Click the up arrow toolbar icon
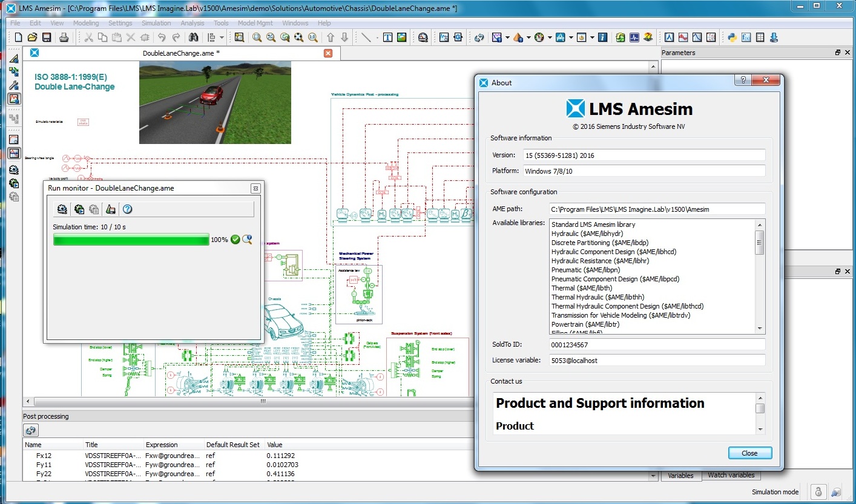 pos(331,38)
